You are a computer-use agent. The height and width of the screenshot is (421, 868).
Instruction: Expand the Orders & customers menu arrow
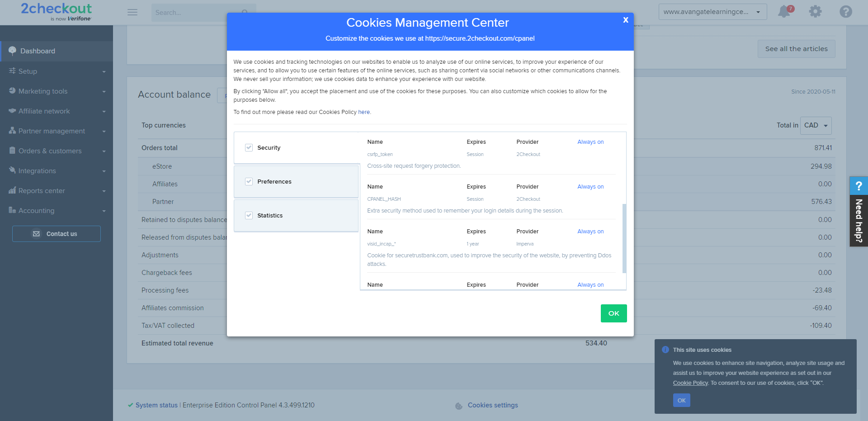pyautogui.click(x=104, y=151)
